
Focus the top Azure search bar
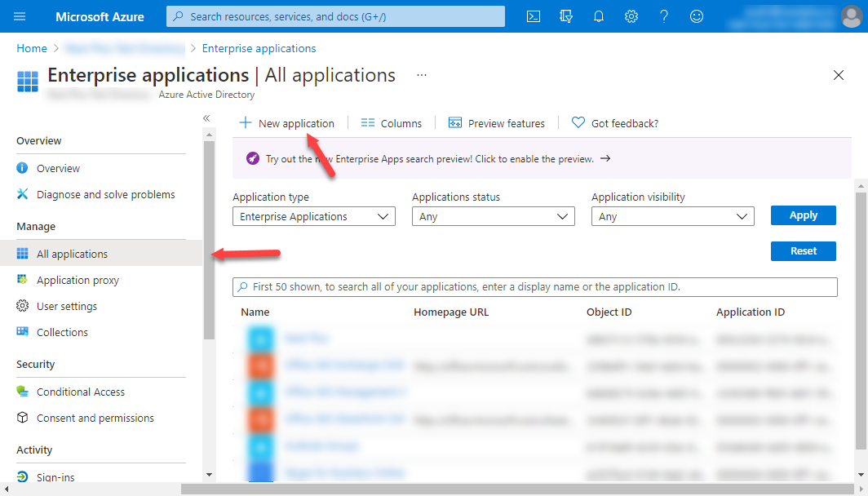point(335,16)
